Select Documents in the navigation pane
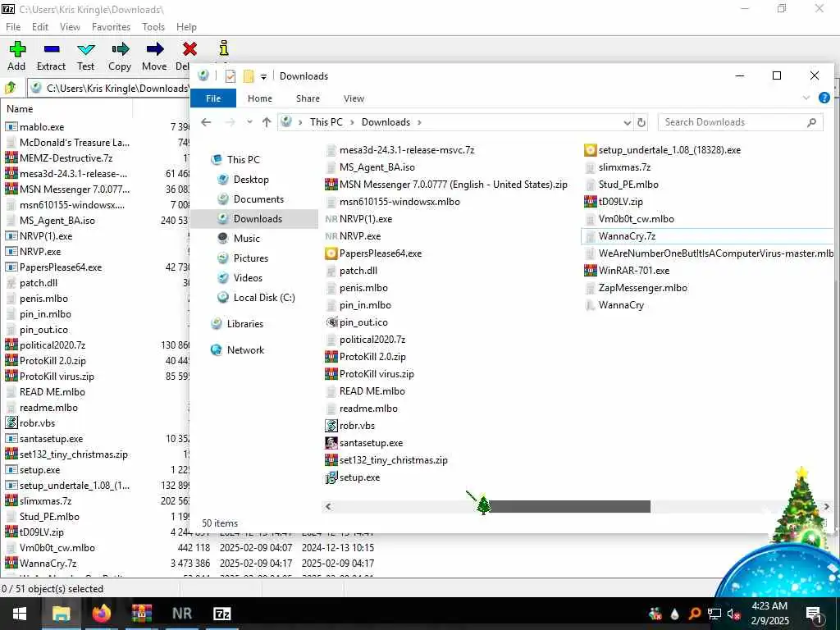This screenshot has height=630, width=840. point(258,199)
